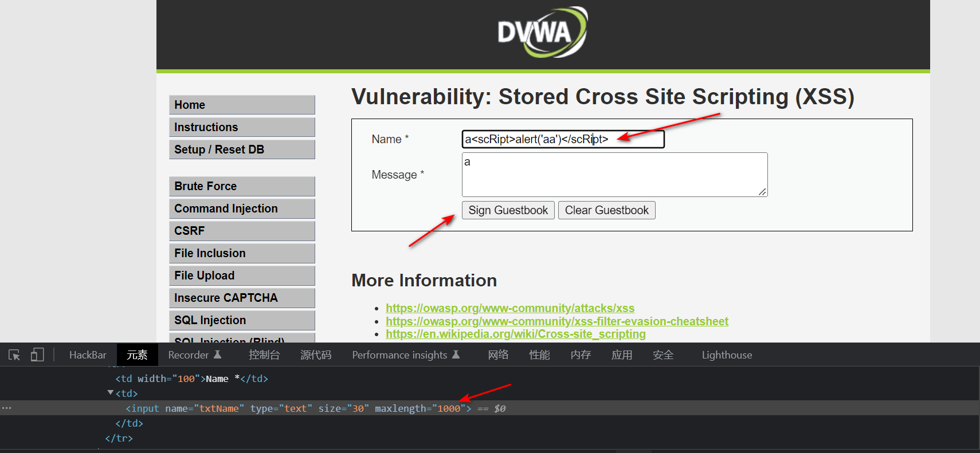Open the HackBar tab
The image size is (980, 453).
88,355
